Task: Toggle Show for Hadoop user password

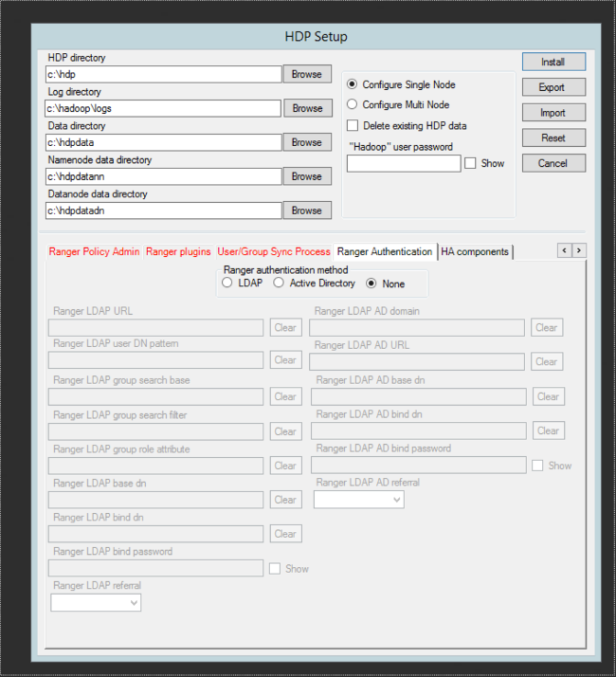Action: [x=470, y=163]
